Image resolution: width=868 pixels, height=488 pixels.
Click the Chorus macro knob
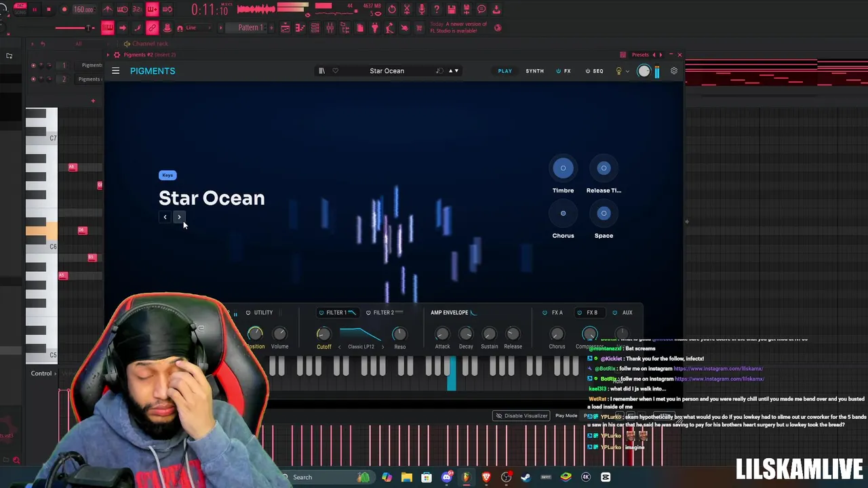click(x=563, y=213)
